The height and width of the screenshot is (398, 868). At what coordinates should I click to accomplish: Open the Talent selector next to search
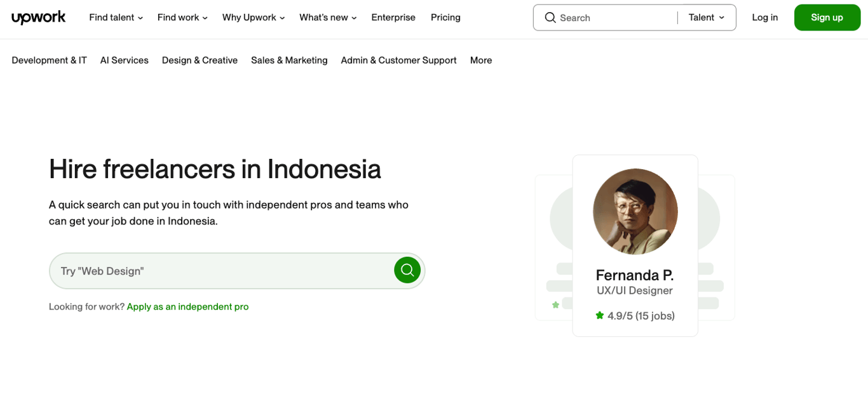pos(705,17)
